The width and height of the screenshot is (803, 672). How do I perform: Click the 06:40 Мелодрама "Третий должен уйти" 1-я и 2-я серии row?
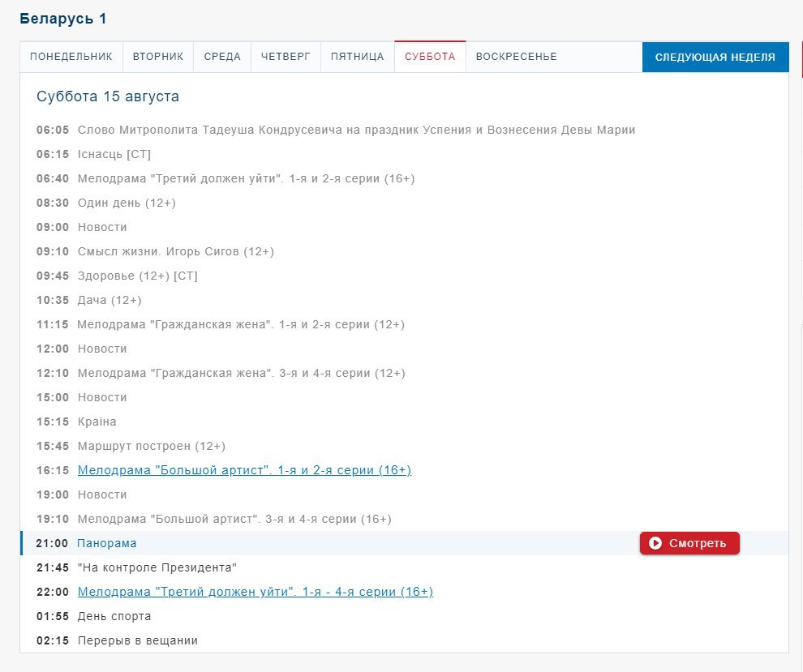[225, 178]
